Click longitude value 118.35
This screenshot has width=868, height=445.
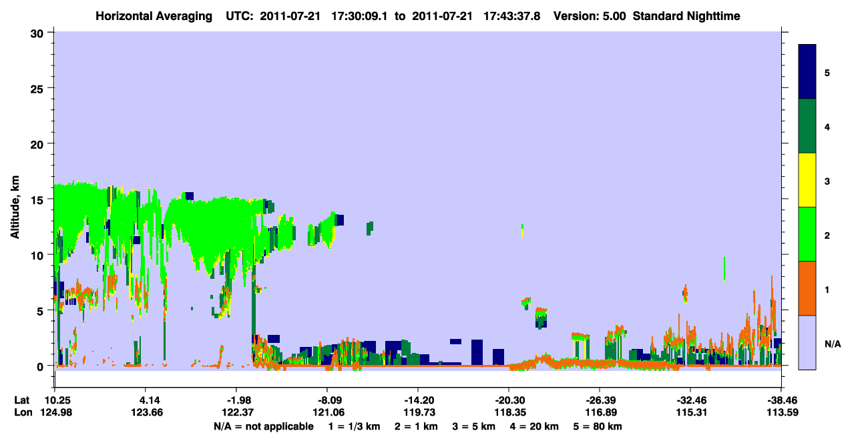pyautogui.click(x=509, y=413)
